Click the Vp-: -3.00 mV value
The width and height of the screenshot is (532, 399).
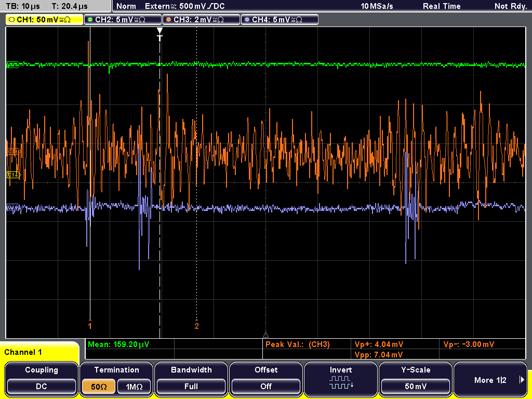469,344
